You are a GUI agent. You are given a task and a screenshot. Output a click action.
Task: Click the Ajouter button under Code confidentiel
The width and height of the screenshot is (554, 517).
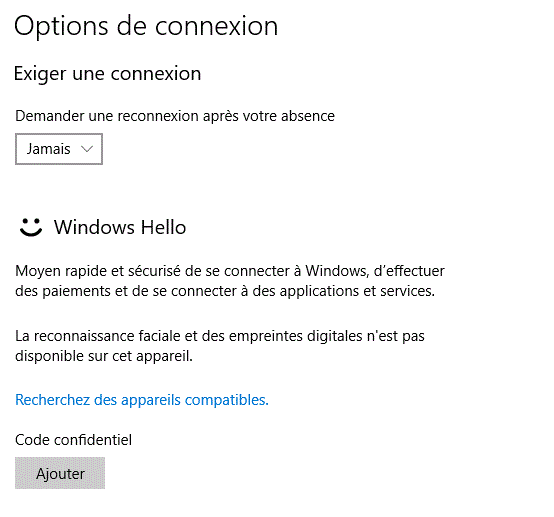60,473
